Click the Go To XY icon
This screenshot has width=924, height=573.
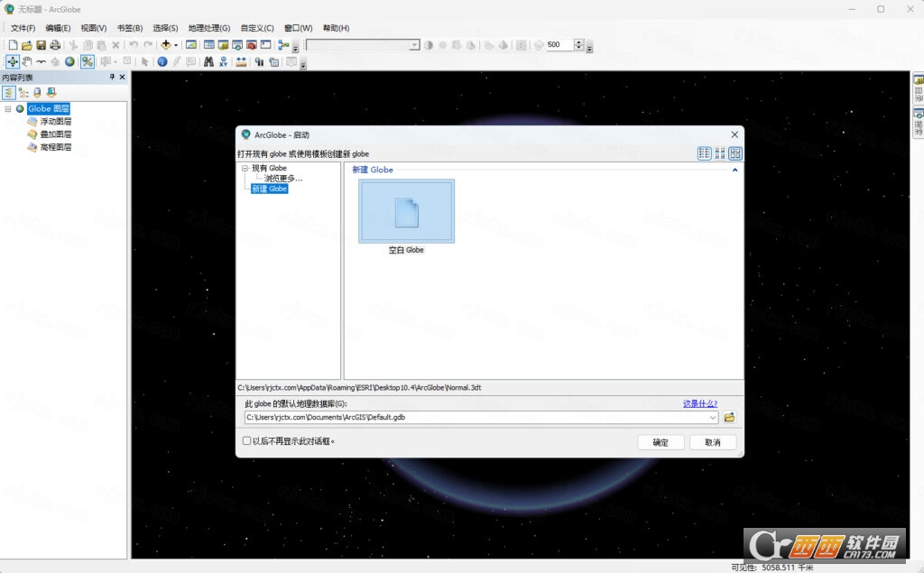pos(224,61)
